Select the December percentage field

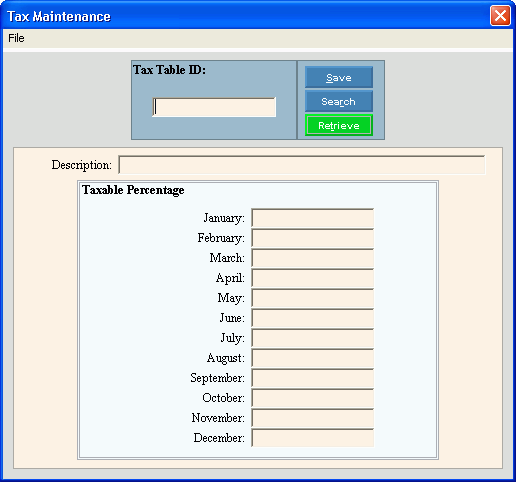pos(312,438)
